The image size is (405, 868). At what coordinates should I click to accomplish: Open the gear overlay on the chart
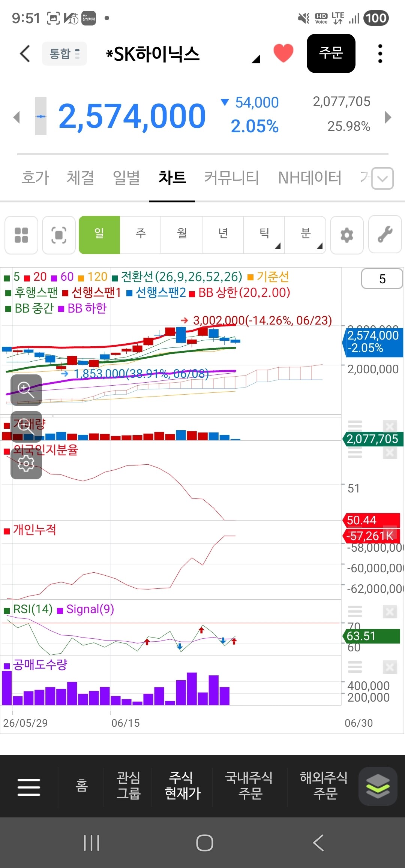[x=26, y=464]
